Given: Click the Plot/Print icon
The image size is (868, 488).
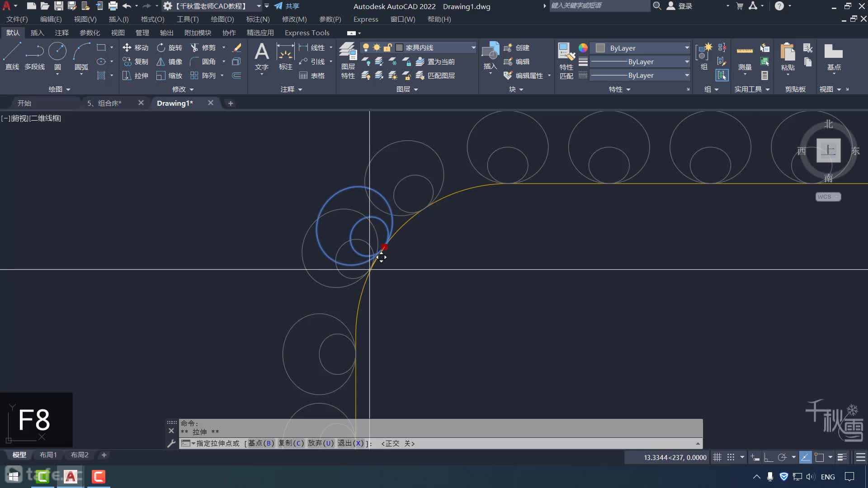Looking at the screenshot, I should [113, 6].
